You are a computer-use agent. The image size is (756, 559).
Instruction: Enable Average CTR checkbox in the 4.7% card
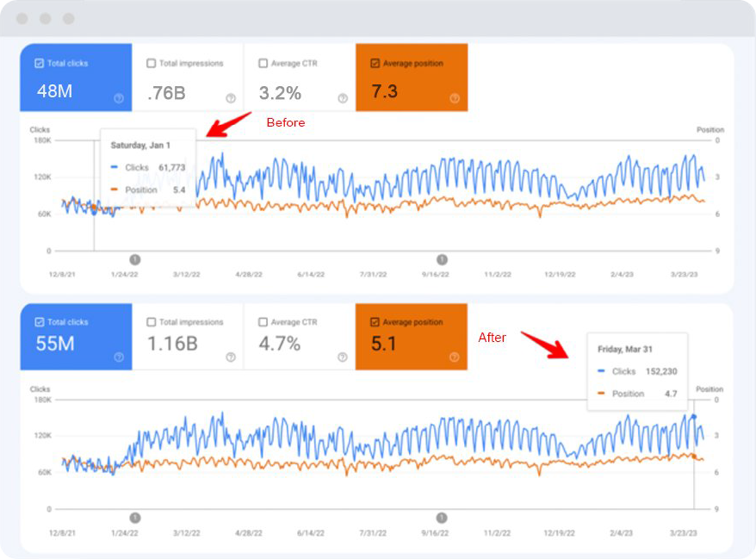click(x=263, y=322)
